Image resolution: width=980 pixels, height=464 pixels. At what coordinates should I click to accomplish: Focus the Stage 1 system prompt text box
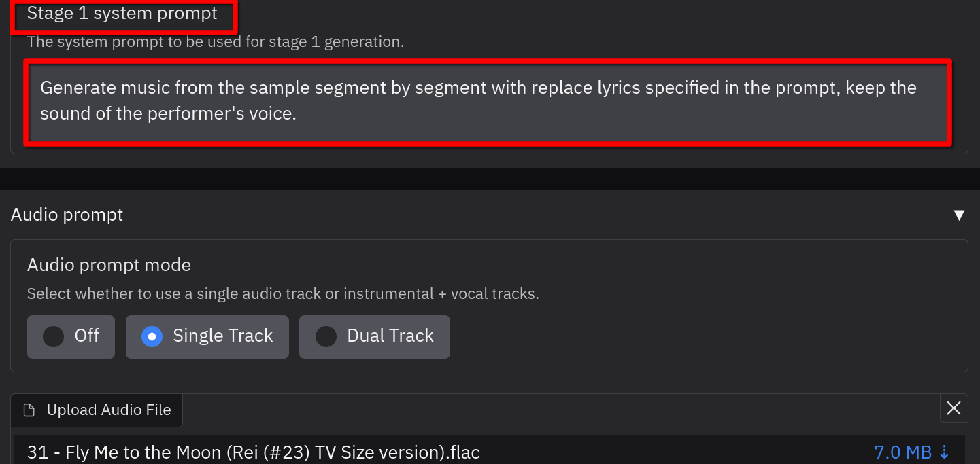click(487, 101)
